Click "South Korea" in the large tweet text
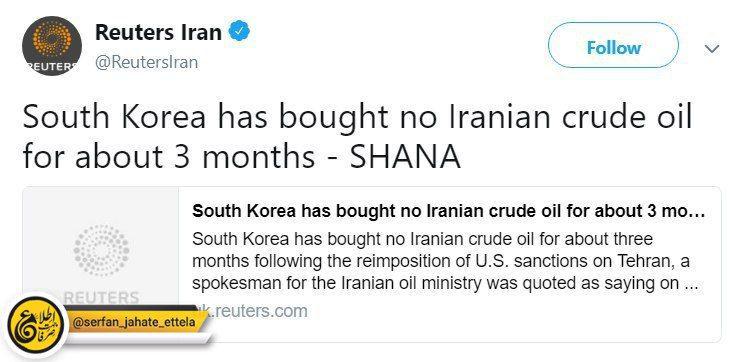The width and height of the screenshot is (737, 362). (x=114, y=118)
